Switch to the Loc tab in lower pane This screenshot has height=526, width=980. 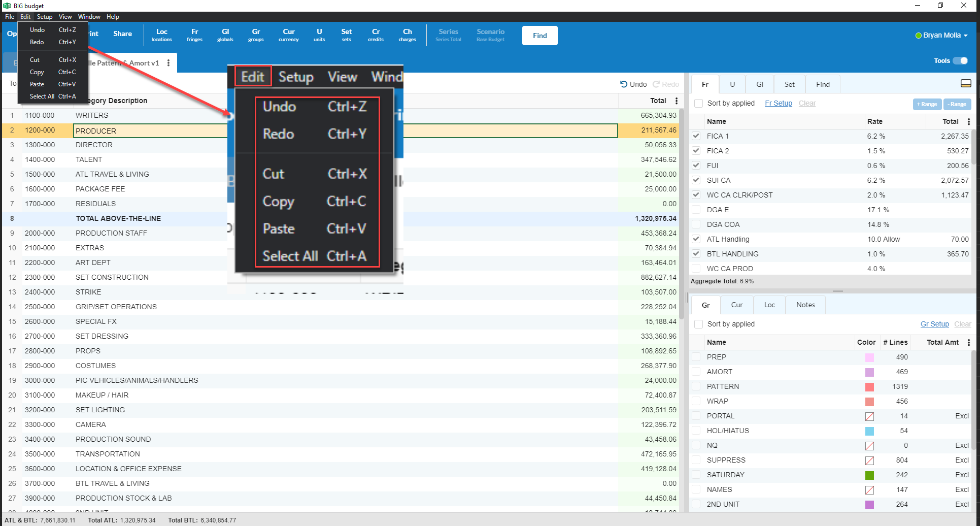[x=769, y=305]
